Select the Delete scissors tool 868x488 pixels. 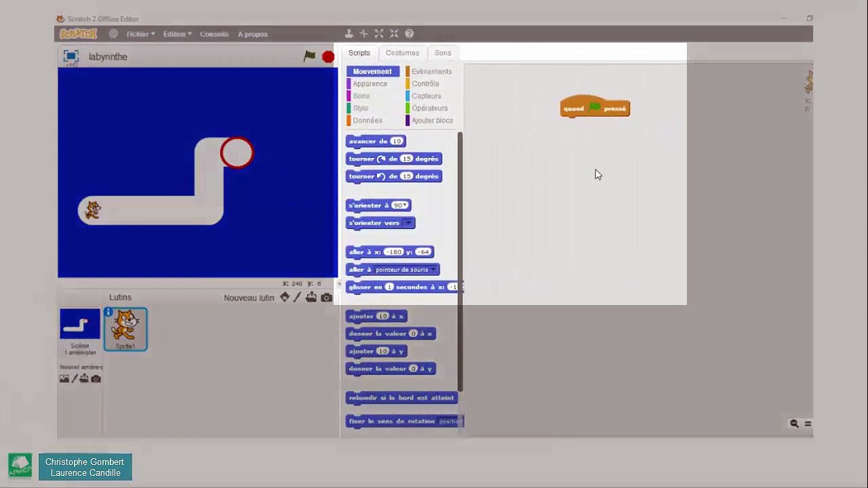click(x=364, y=34)
